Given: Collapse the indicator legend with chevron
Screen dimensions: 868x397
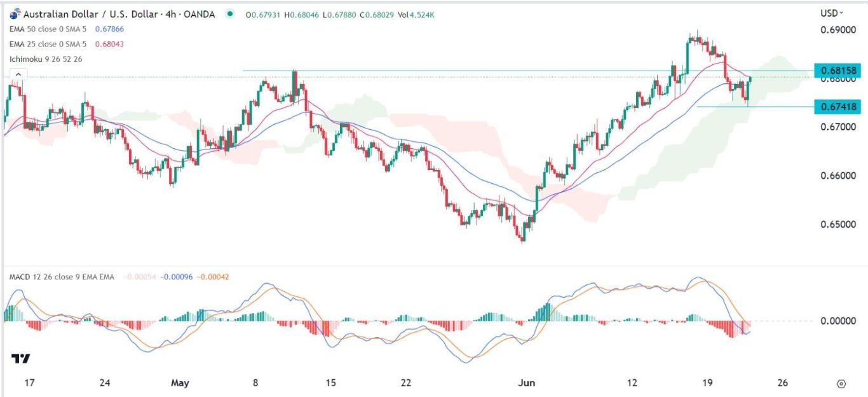Looking at the screenshot, I should (x=18, y=74).
